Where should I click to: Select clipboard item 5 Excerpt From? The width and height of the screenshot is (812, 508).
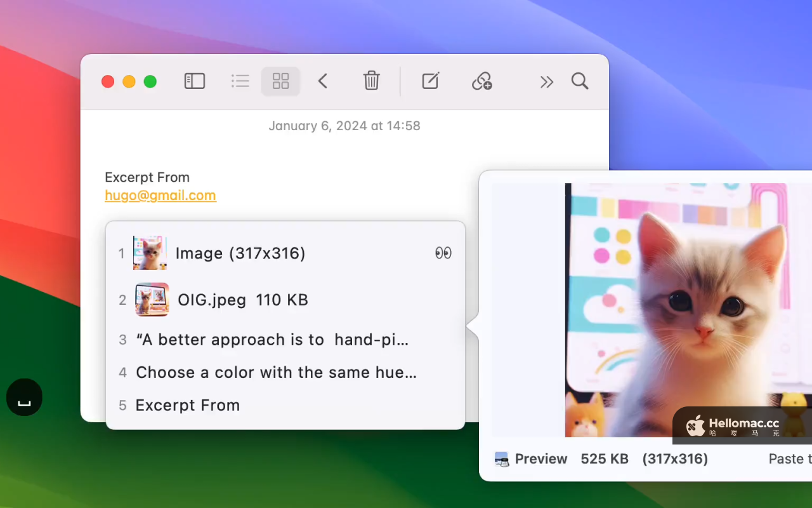[x=285, y=405]
